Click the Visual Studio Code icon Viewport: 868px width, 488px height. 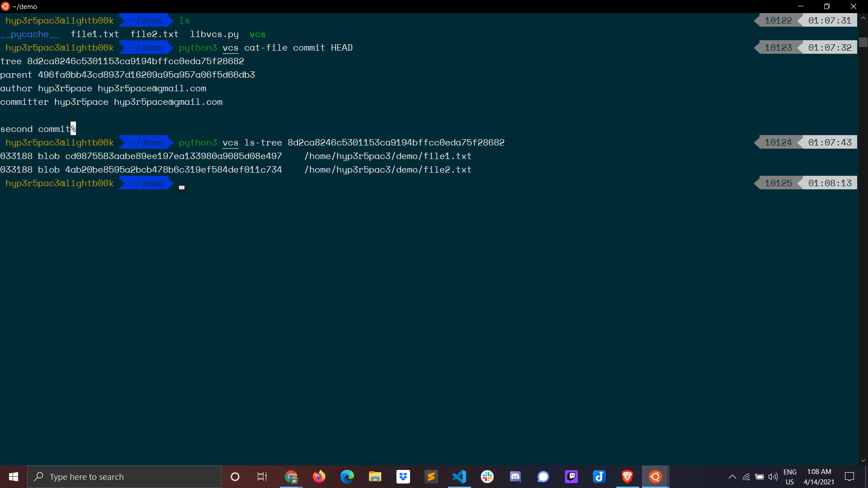[x=459, y=476]
